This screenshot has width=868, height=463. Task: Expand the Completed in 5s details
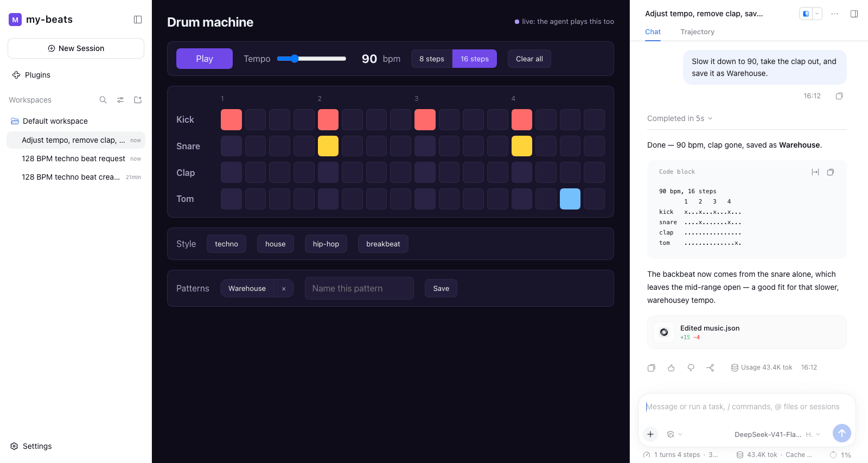680,118
